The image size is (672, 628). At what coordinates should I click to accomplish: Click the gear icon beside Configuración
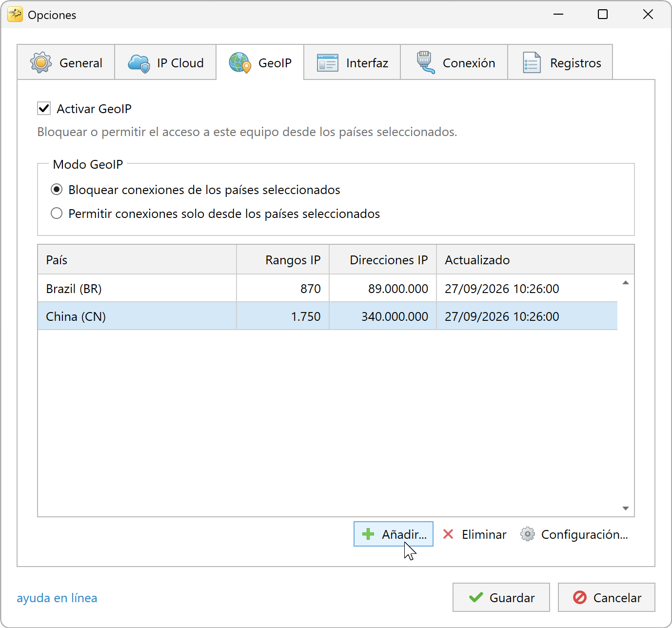[x=528, y=534]
